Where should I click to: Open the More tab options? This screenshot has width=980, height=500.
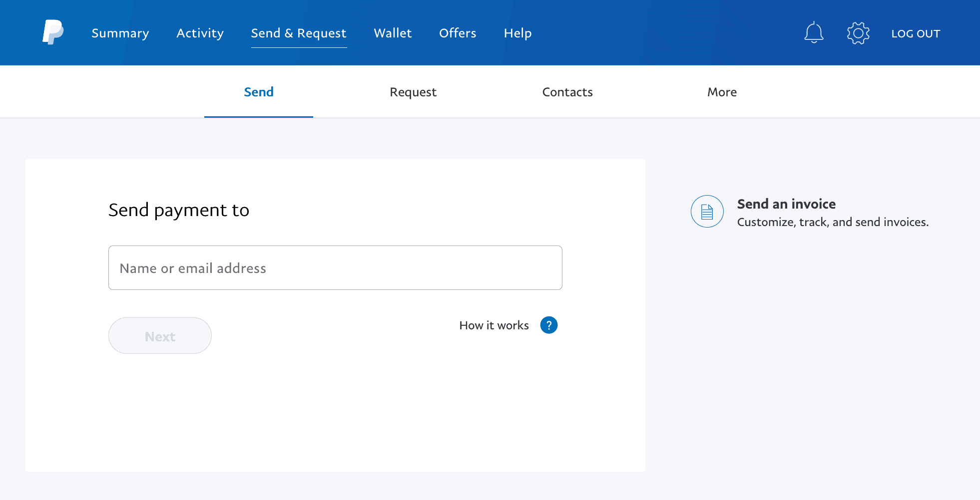[x=722, y=92]
